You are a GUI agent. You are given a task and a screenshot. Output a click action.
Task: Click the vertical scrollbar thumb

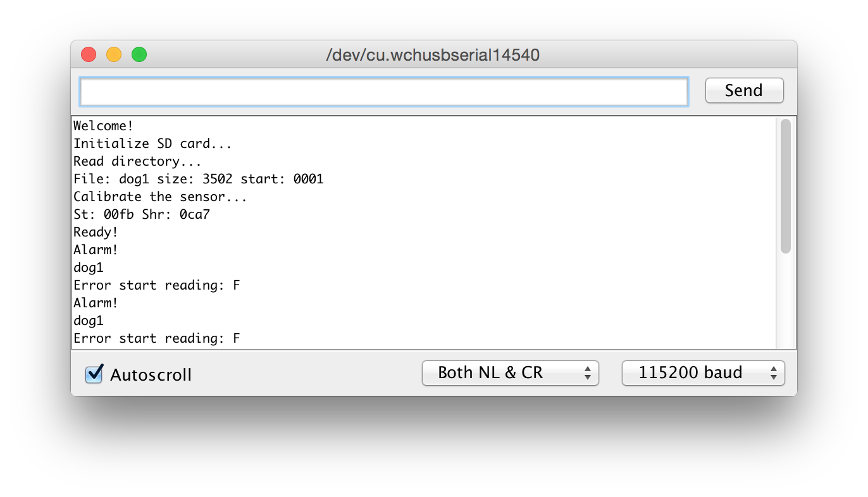point(785,186)
